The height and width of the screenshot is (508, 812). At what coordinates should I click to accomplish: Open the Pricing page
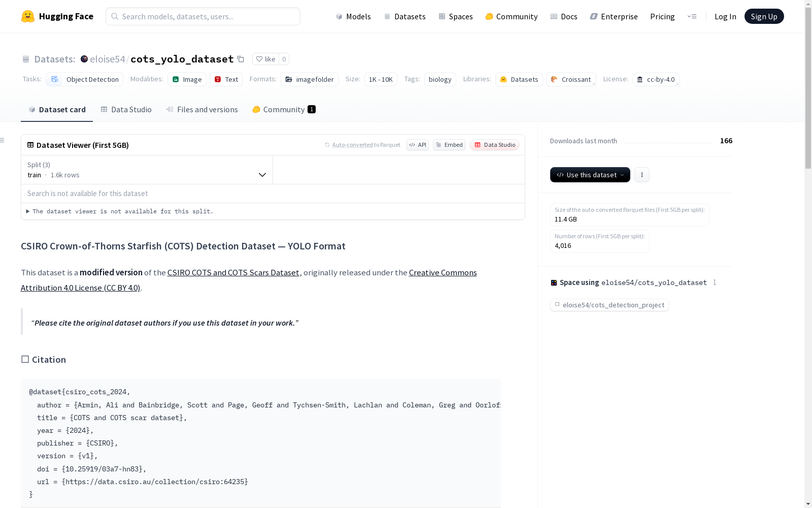point(662,16)
